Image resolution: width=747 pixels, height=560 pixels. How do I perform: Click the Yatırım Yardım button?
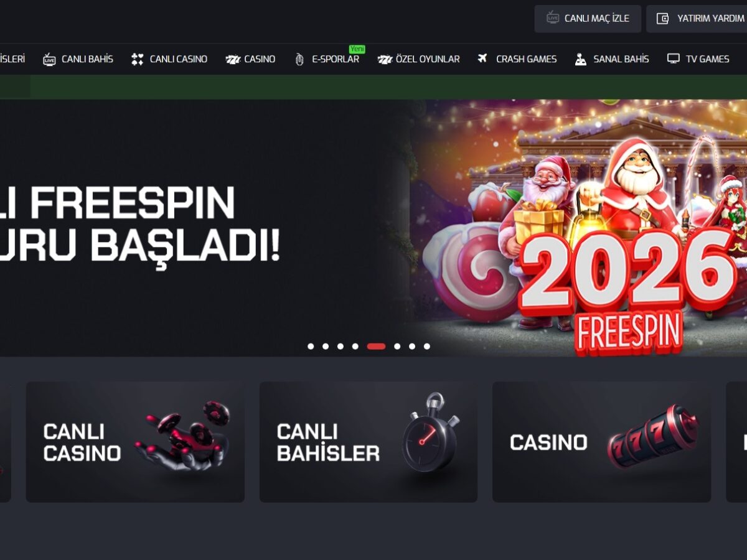click(697, 19)
